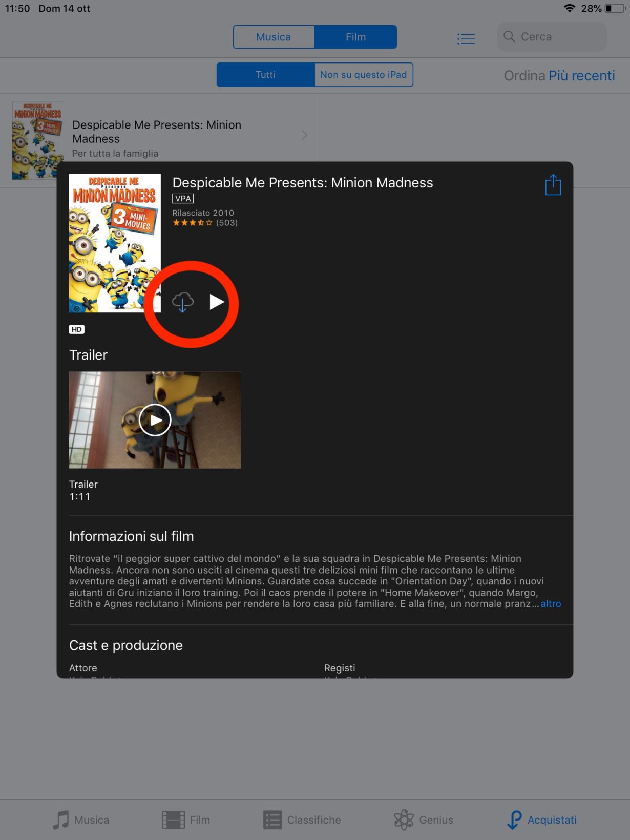Play the Minion Madness movie
This screenshot has width=630, height=840.
[217, 302]
